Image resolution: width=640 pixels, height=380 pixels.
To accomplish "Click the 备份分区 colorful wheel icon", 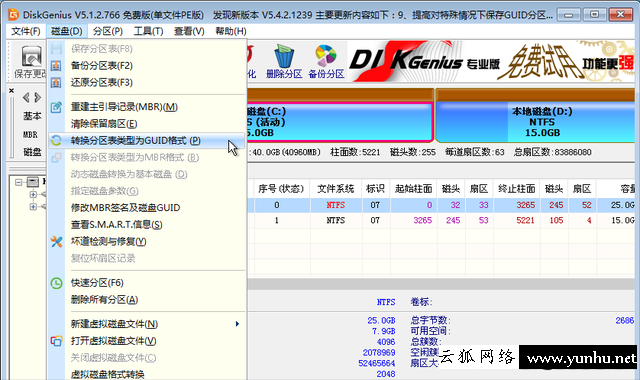I will coord(326,56).
